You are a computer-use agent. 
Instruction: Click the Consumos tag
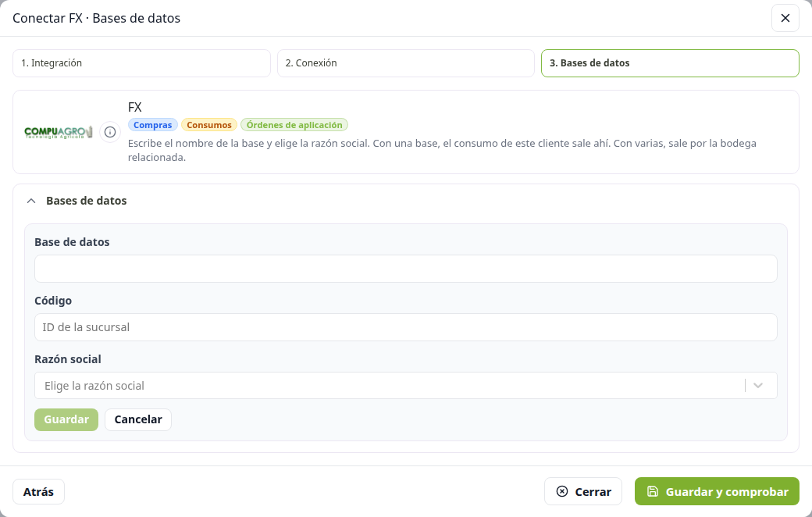click(209, 125)
